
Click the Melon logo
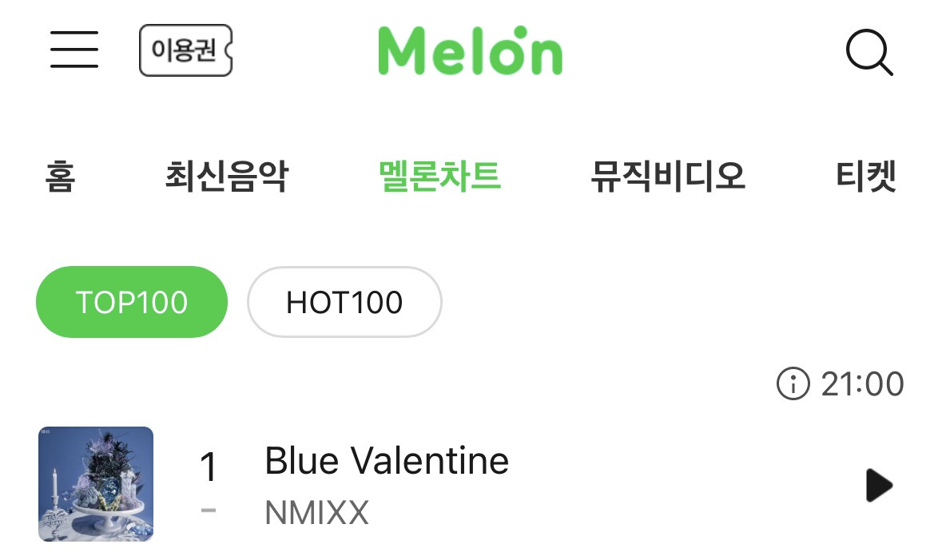click(x=470, y=51)
